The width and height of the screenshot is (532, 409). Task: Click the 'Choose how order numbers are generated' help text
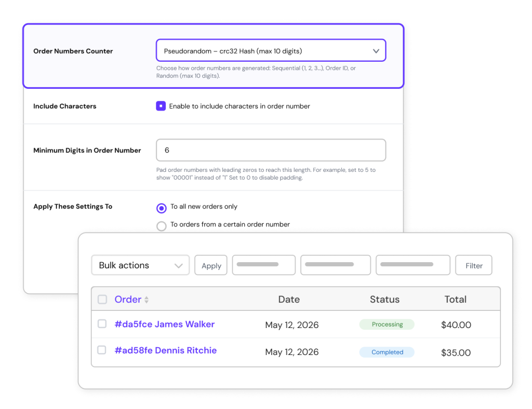click(256, 72)
